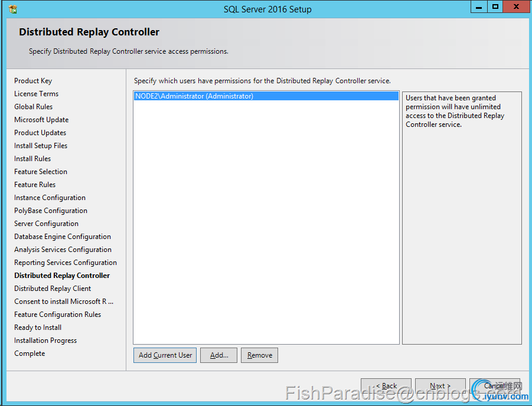Click the Remove button
This screenshot has width=532, height=406.
pos(260,355)
